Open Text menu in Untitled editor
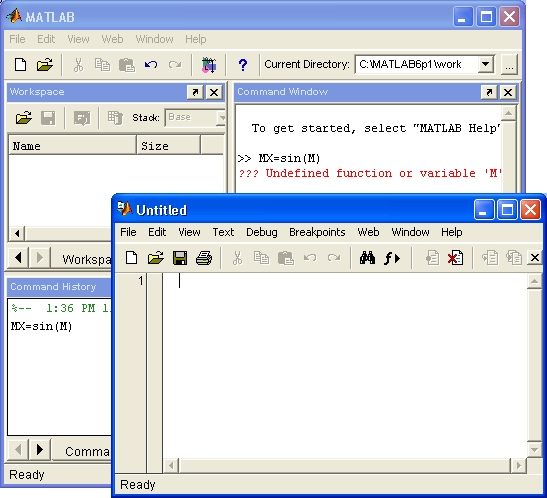Image resolution: width=547 pixels, height=498 pixels. (223, 232)
